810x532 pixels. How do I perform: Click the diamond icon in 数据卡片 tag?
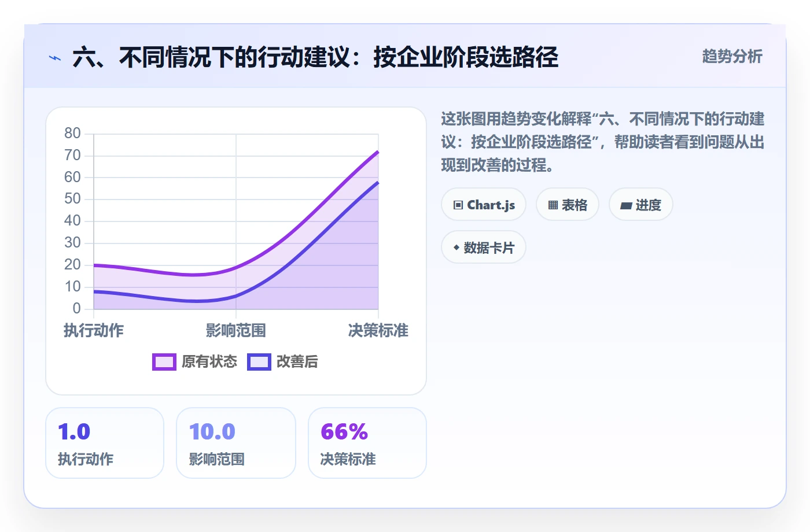pos(456,247)
